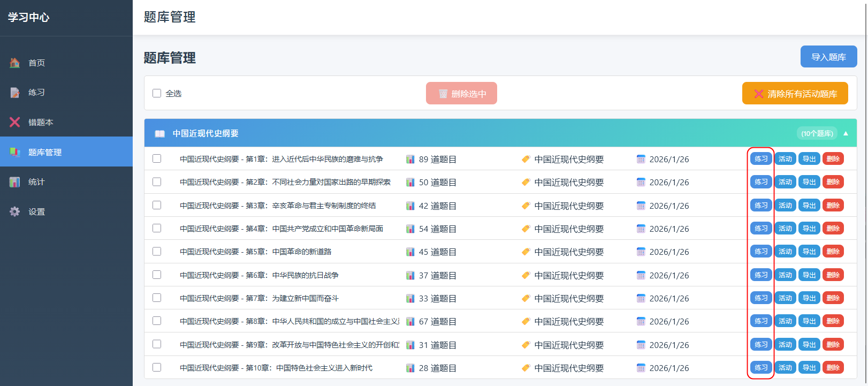Click the 导入题库 button
Viewport: 868px width, 386px height.
tap(828, 57)
